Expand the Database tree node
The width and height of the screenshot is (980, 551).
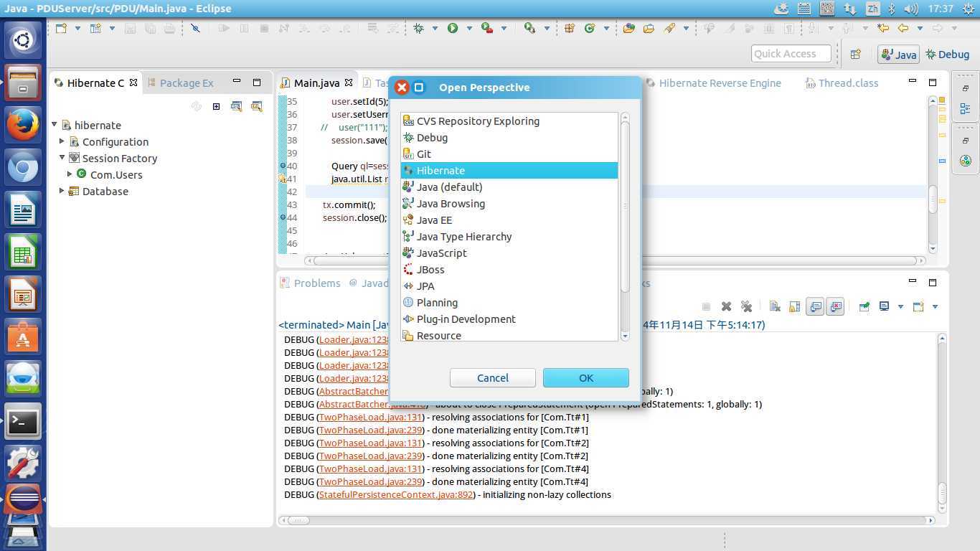click(x=62, y=191)
